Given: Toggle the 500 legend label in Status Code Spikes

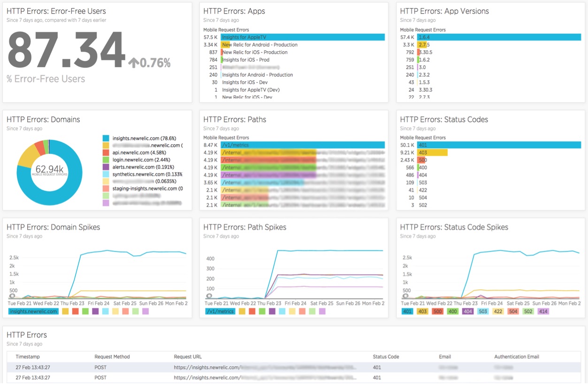Looking at the screenshot, I should pyautogui.click(x=437, y=311).
